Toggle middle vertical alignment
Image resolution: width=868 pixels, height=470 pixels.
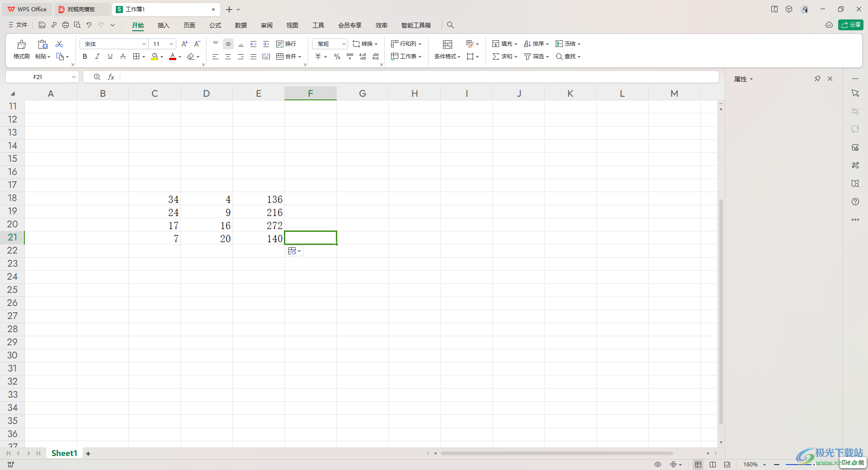pyautogui.click(x=228, y=44)
